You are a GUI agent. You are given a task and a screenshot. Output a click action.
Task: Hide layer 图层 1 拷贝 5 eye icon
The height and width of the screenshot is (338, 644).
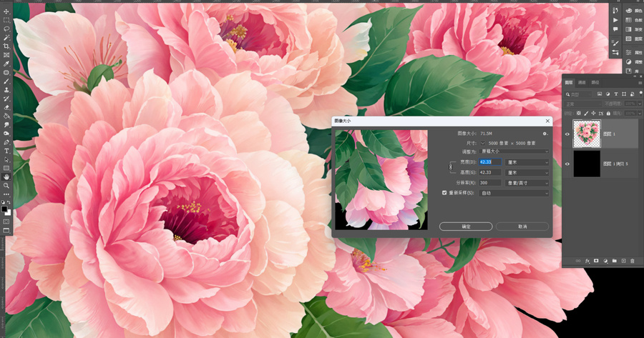[567, 164]
